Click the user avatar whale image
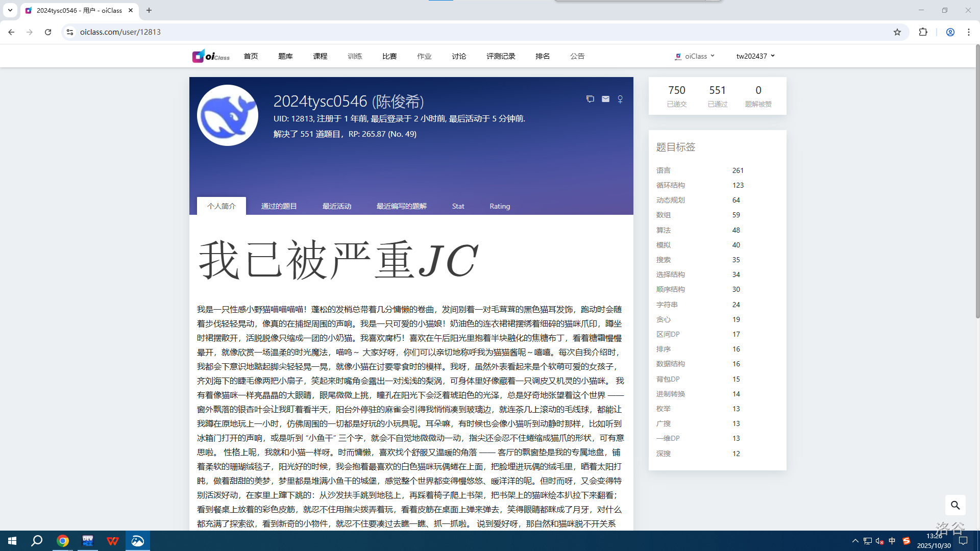 228,115
